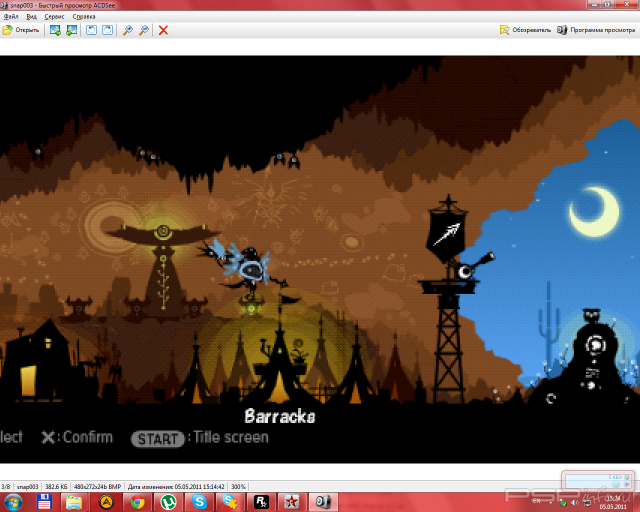Open the Сервис menu
This screenshot has width=640, height=512.
coord(55,17)
